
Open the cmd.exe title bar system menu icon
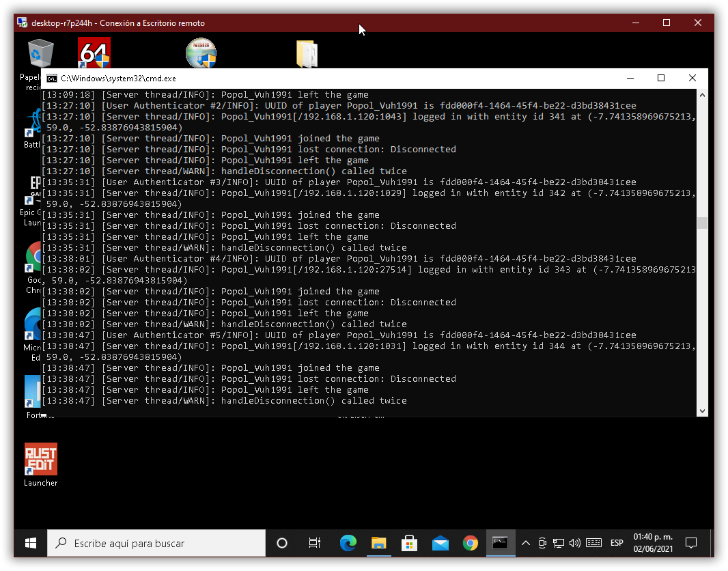coord(51,79)
